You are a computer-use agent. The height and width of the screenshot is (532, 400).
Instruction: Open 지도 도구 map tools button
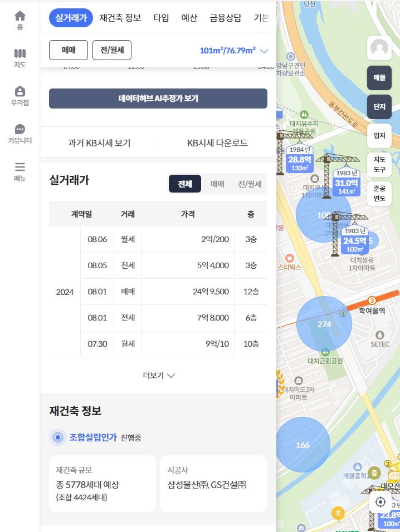coord(379,164)
